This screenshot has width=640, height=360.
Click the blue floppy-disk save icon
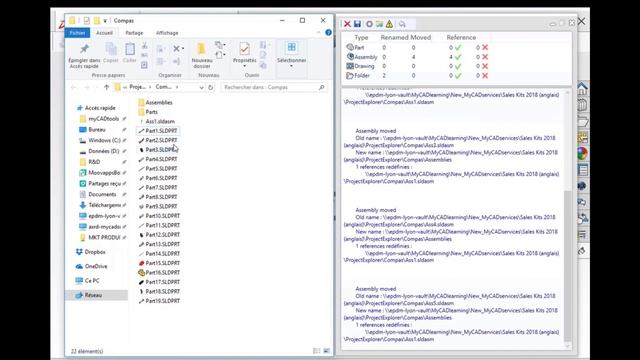pyautogui.click(x=358, y=24)
